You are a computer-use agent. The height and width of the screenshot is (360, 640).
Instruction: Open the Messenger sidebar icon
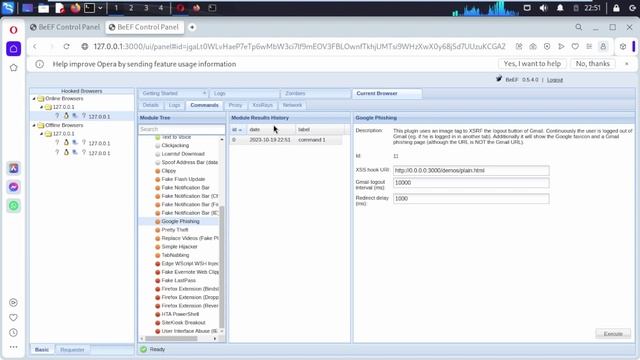click(13, 187)
